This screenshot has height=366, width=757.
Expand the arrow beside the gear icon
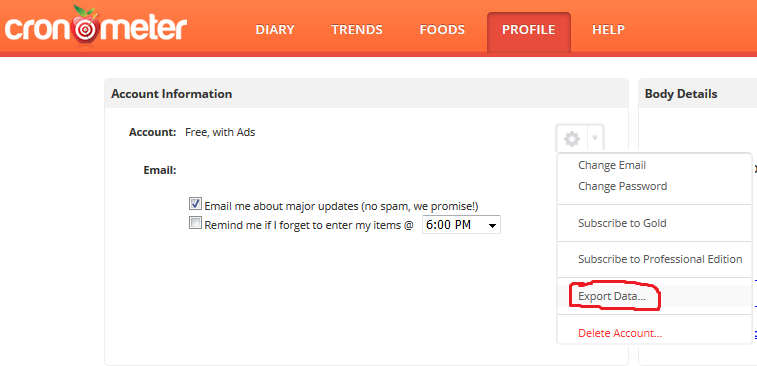(595, 139)
